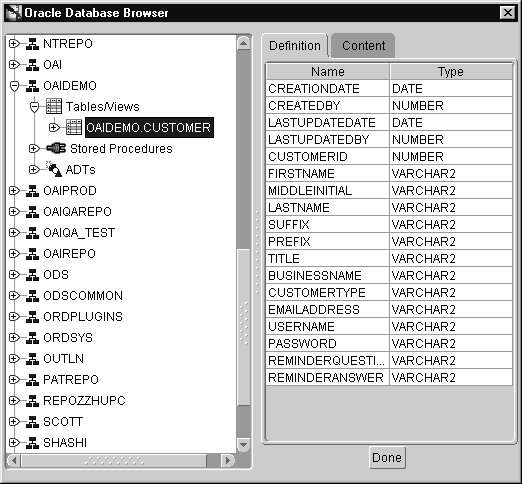This screenshot has width=522, height=484.
Task: Click the OAIDEMO.CUSTOMER table icon
Action: point(74,127)
